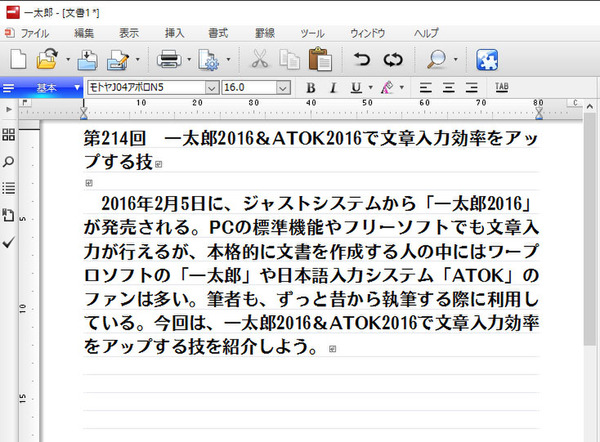Screen dimensions: 600x442
Task: Expand the open-file dropdown arrow
Action: point(68,59)
